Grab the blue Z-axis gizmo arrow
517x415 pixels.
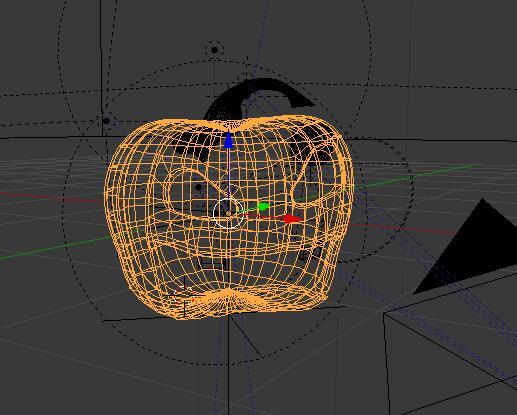tap(228, 141)
